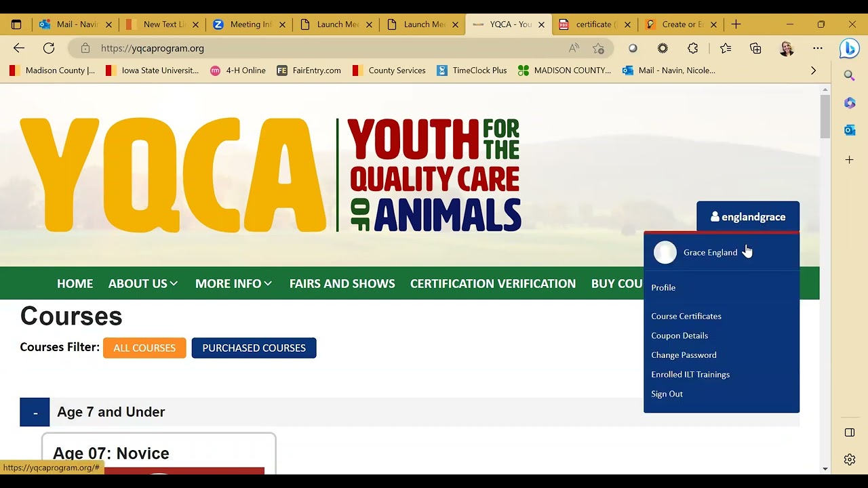
Task: Open TimeClock Plus bookmark
Action: click(472, 70)
